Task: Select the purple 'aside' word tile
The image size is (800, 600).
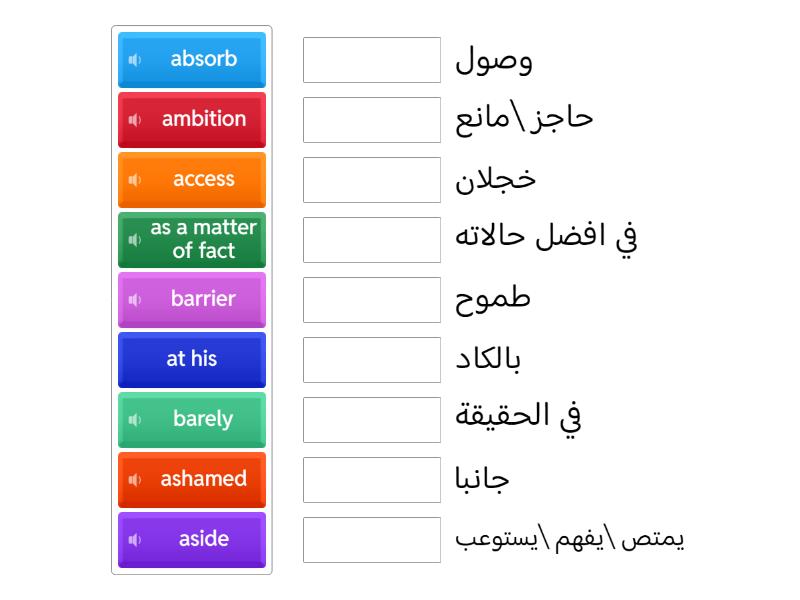Action: (203, 539)
